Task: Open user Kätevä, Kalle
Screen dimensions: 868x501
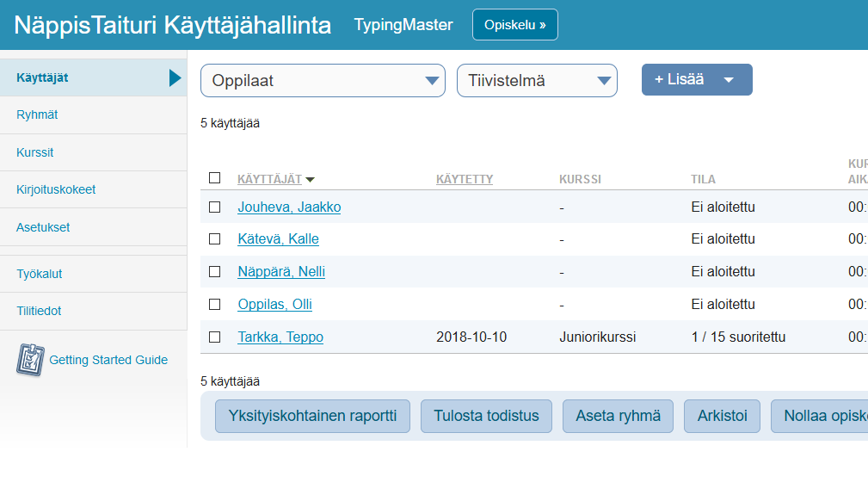Action: tap(278, 238)
